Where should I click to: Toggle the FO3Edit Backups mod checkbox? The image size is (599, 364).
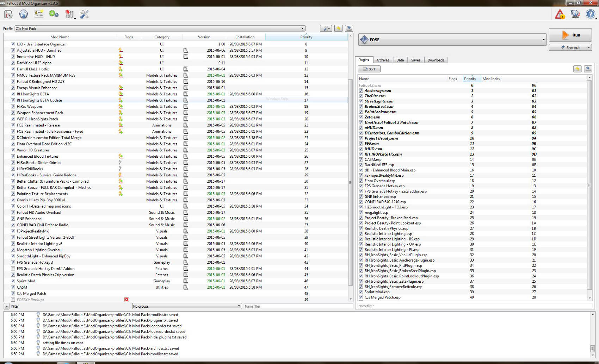coord(13,300)
